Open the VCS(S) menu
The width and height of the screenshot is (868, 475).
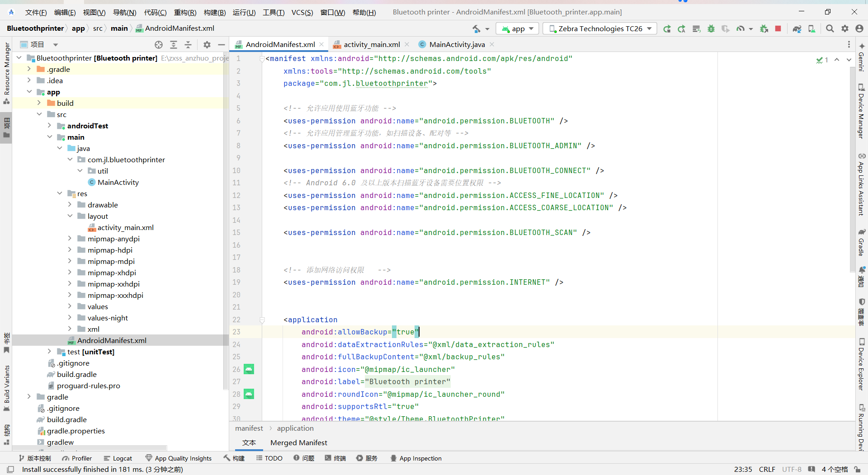tap(302, 12)
